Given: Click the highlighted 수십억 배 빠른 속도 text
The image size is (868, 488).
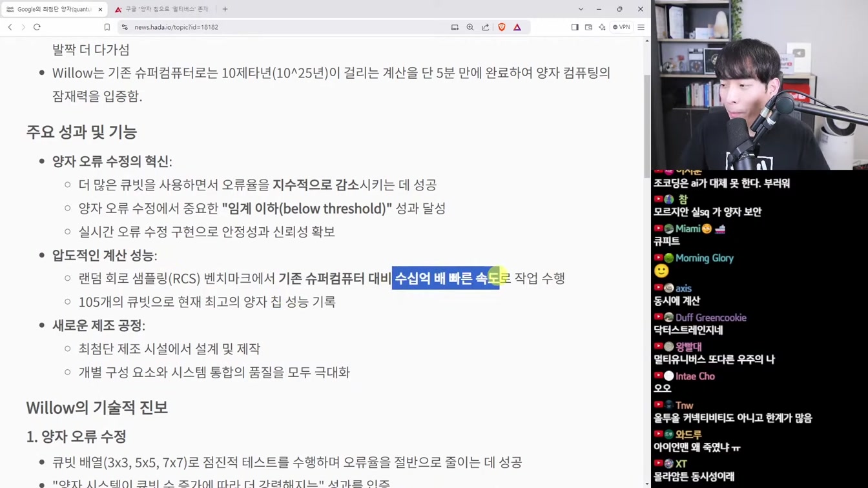Looking at the screenshot, I should click(x=446, y=278).
